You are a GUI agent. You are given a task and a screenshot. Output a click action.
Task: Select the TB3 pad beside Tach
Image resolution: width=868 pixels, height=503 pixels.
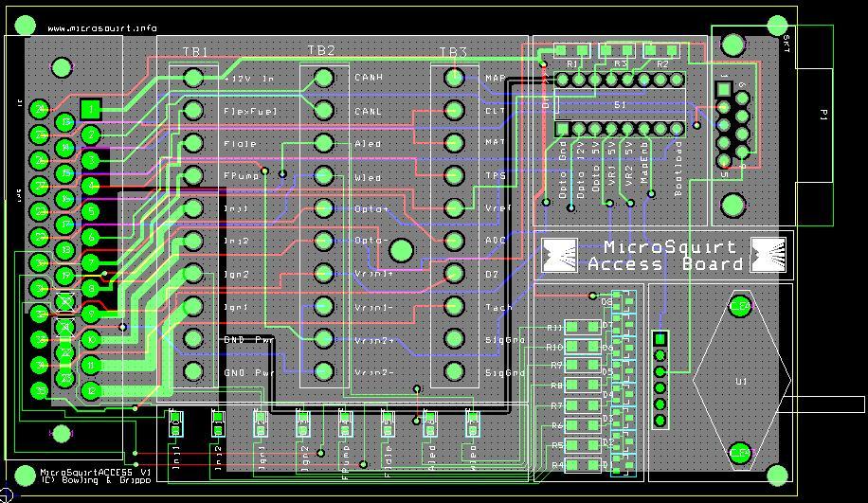(x=454, y=306)
